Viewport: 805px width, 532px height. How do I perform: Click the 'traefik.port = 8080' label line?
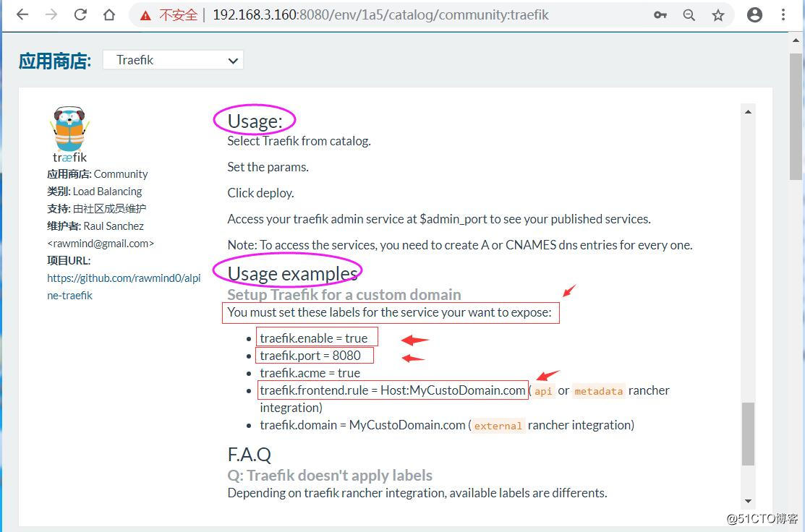(x=310, y=356)
